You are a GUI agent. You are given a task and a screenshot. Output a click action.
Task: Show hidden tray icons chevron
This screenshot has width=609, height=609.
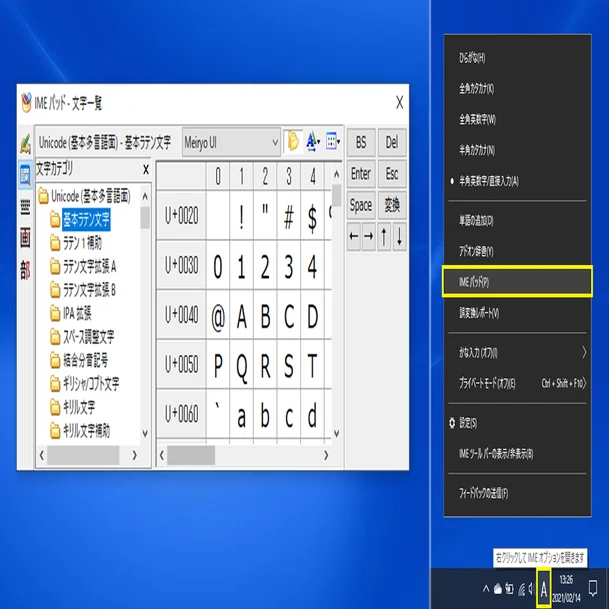(486, 589)
